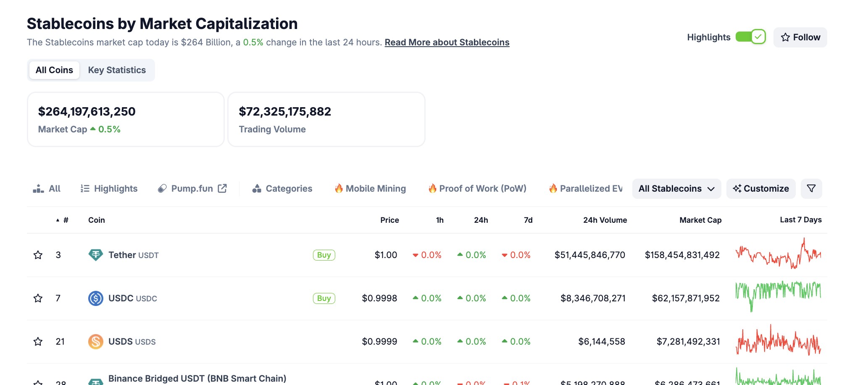The height and width of the screenshot is (385, 868).
Task: Select the All Coins tab
Action: pyautogui.click(x=54, y=70)
